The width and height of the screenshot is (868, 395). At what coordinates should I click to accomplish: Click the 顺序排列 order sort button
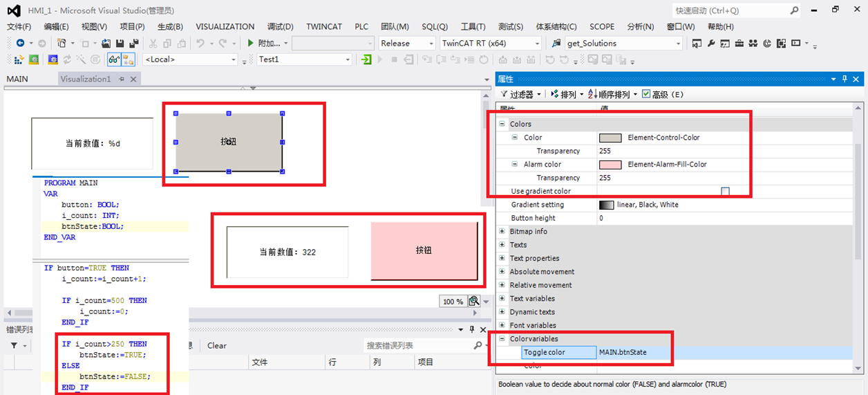point(613,94)
